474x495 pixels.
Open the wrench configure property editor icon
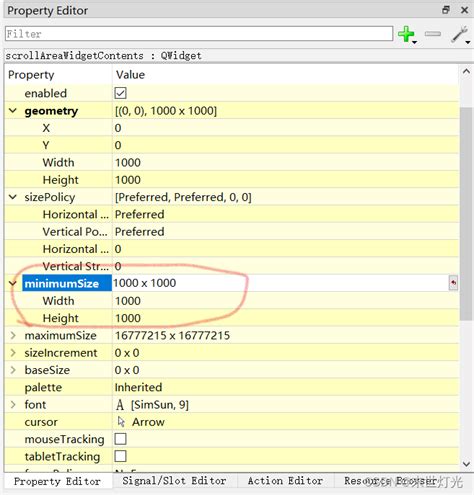point(460,34)
